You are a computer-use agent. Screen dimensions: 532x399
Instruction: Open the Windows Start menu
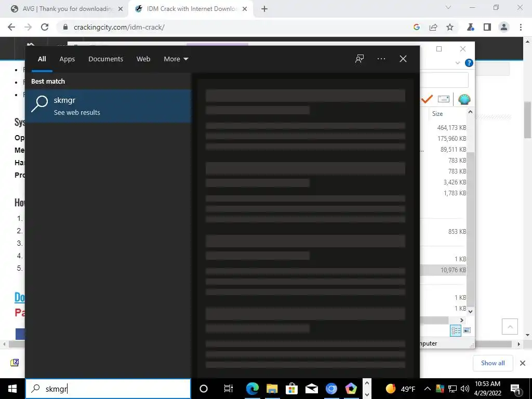pyautogui.click(x=12, y=389)
